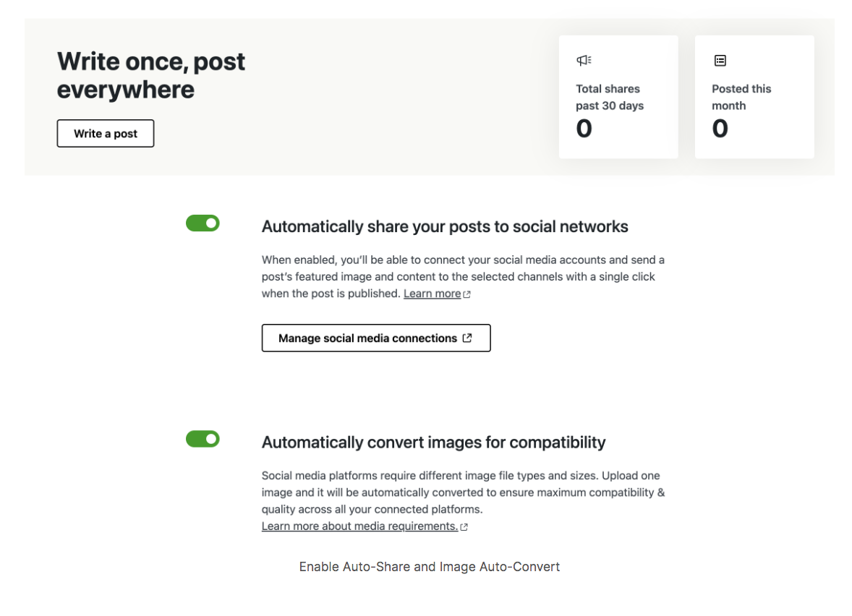
Task: Click the list icon on Posted this month card
Action: tap(720, 60)
